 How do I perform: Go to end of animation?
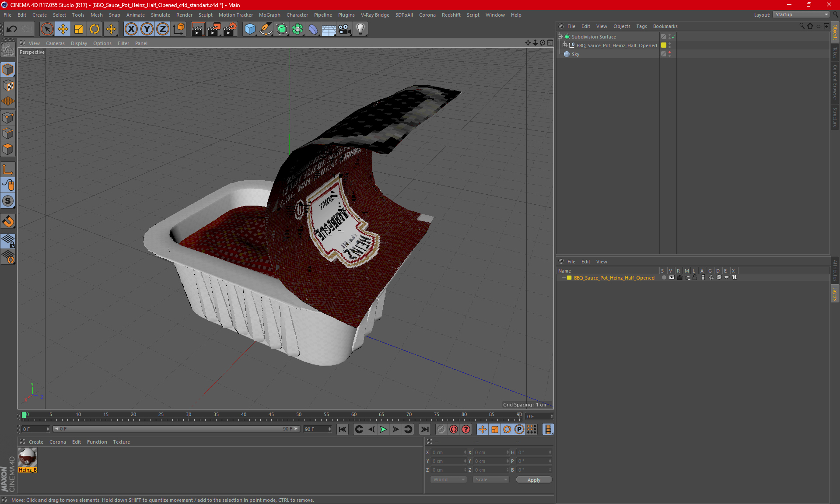coord(424,429)
